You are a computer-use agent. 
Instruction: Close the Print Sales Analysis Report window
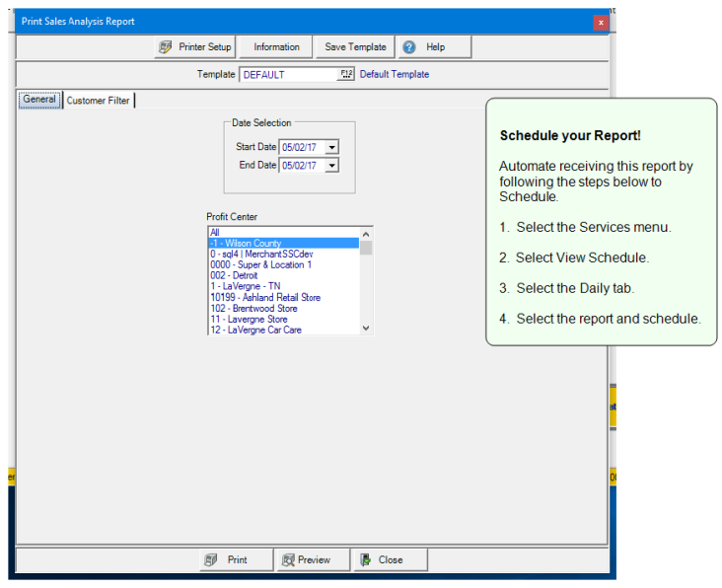[600, 22]
